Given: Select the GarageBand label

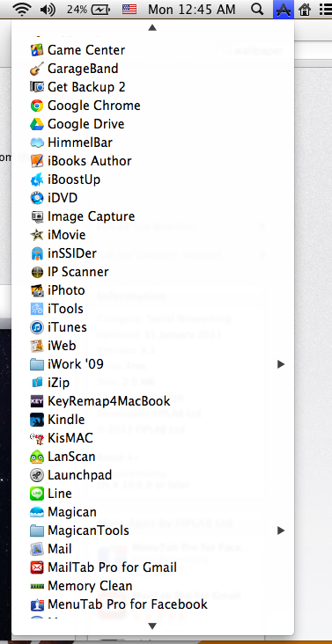Looking at the screenshot, I should 83,69.
